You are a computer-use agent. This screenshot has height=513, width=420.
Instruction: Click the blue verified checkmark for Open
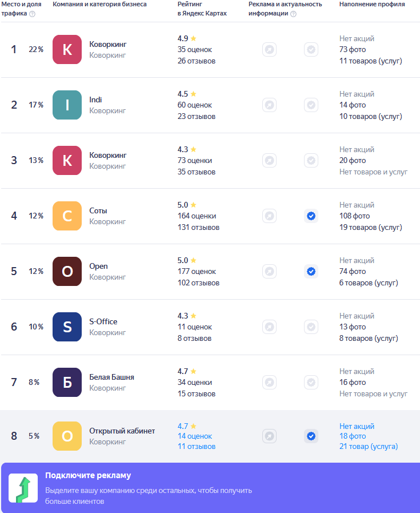pyautogui.click(x=311, y=271)
